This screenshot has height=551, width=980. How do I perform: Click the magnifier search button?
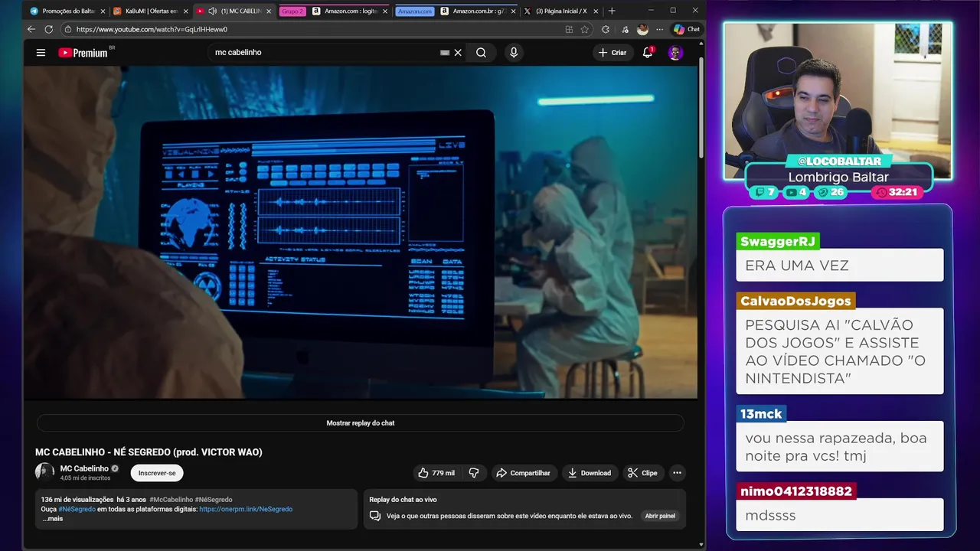click(x=481, y=53)
